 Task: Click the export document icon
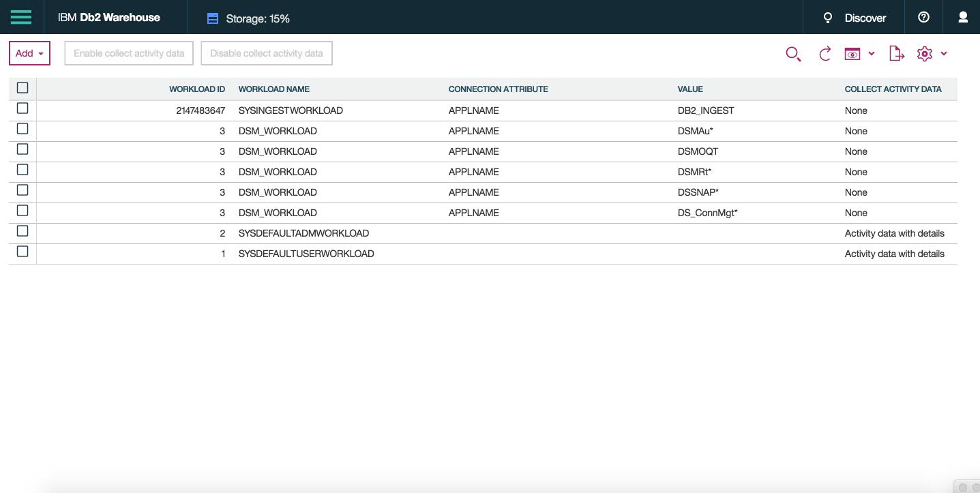coord(897,54)
